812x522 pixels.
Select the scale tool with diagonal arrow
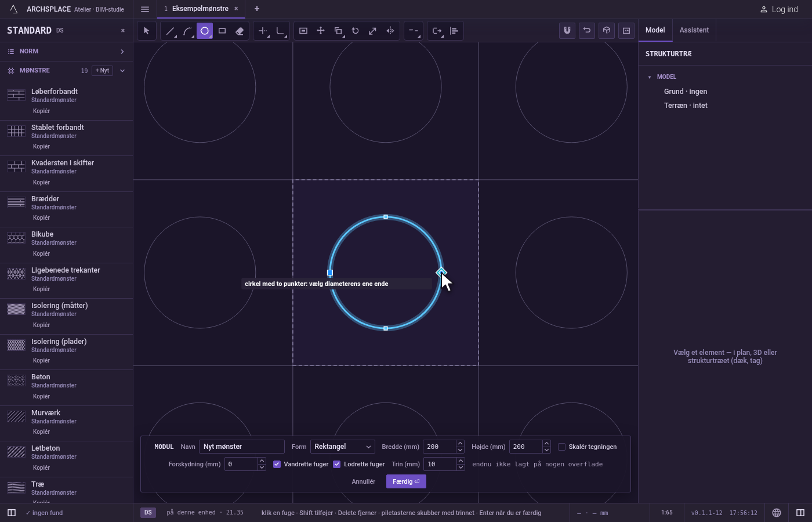point(373,31)
